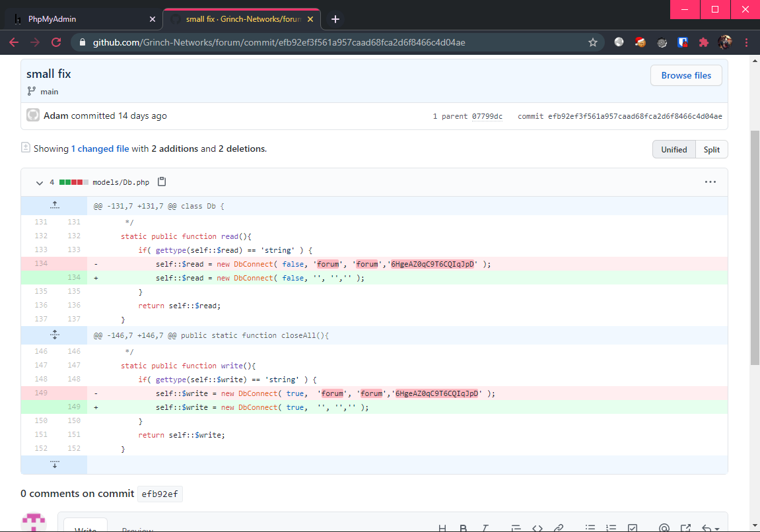Click the 'return self::$read;' code line

pyautogui.click(x=180, y=306)
